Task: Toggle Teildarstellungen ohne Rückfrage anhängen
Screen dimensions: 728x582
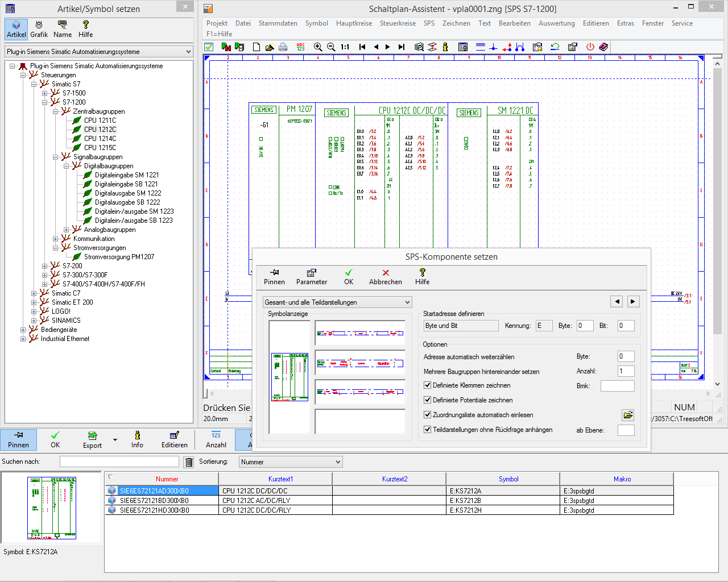Action: [x=428, y=430]
